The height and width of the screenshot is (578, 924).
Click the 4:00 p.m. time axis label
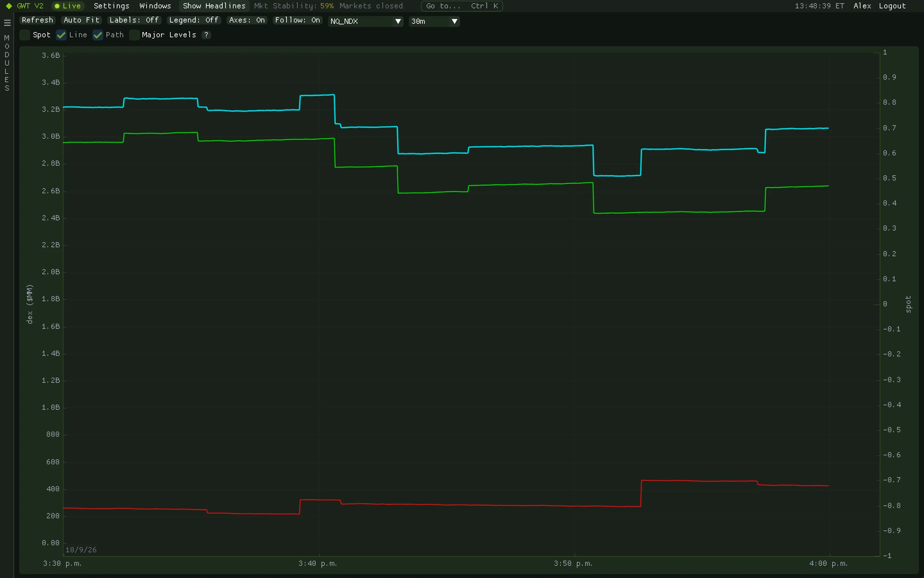point(828,564)
